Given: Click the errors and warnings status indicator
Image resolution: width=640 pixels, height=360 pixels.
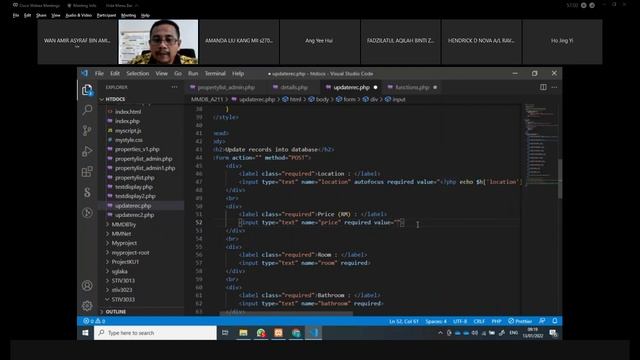Looking at the screenshot, I should (94, 321).
